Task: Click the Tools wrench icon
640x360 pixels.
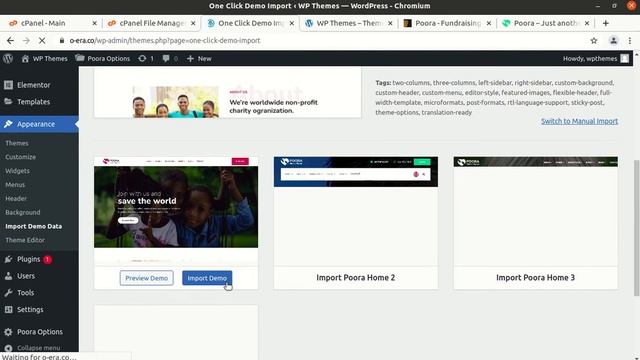Action: tap(8, 293)
